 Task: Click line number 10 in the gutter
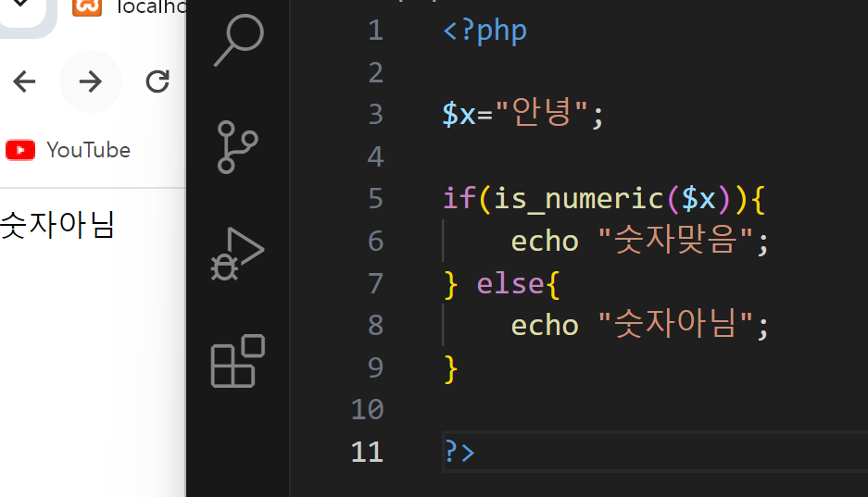pyautogui.click(x=368, y=410)
